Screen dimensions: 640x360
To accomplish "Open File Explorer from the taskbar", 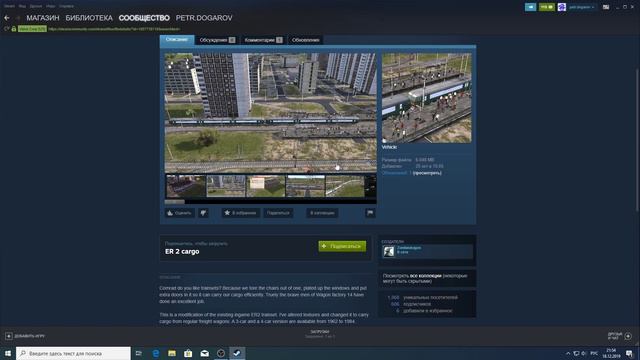I will click(172, 353).
